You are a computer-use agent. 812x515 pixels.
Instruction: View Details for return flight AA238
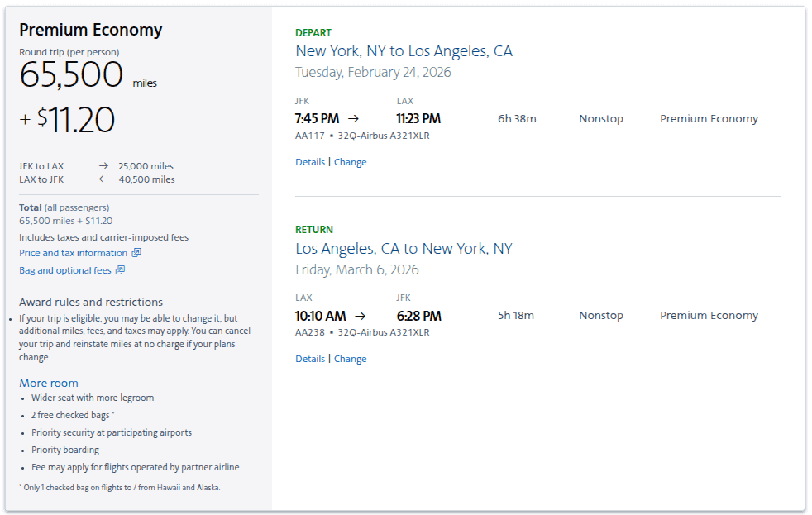tap(310, 359)
